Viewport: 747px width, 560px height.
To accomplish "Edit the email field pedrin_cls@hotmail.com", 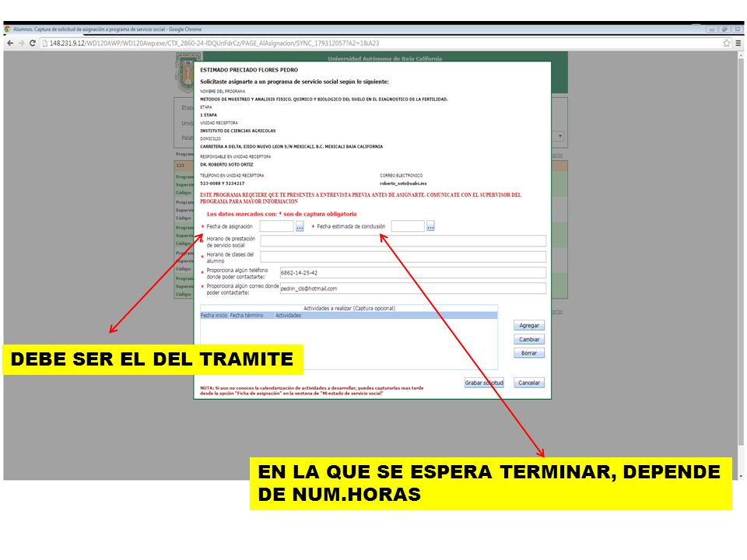I will (413, 289).
